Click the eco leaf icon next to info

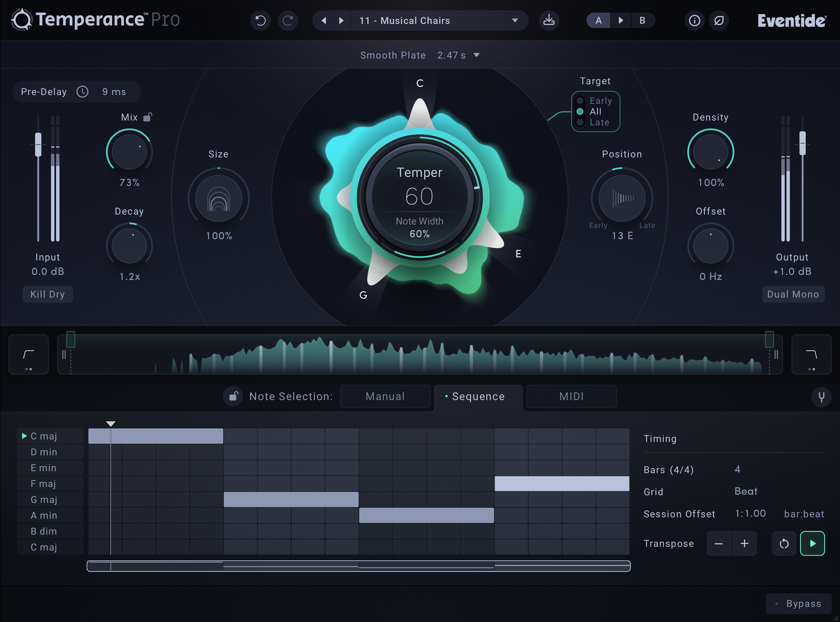pos(719,20)
